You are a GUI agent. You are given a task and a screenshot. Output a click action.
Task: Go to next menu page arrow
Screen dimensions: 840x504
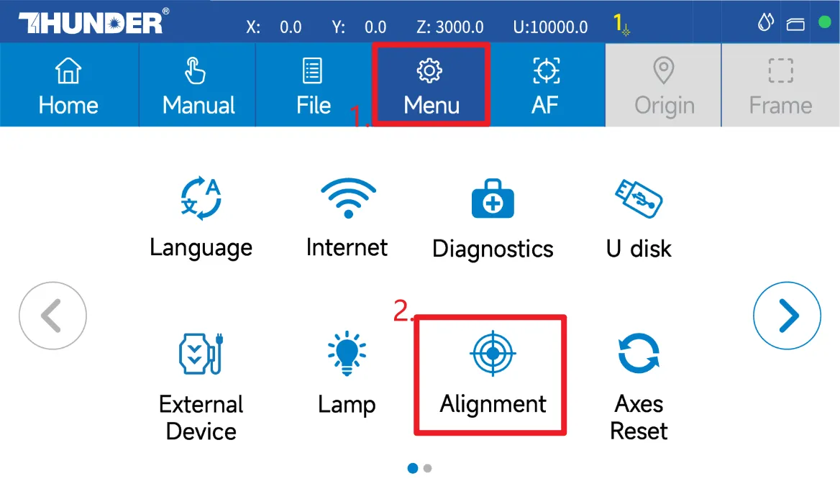click(787, 315)
